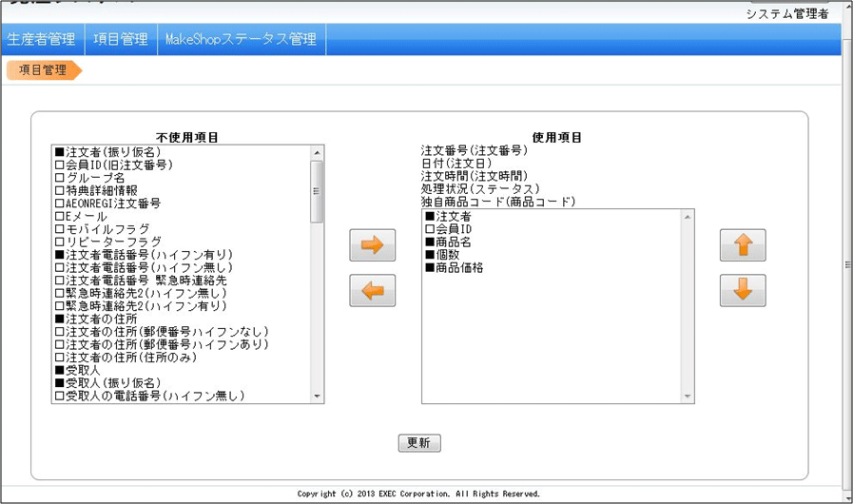Select 注文者電話番号 緊急時連絡先 item

(141, 281)
